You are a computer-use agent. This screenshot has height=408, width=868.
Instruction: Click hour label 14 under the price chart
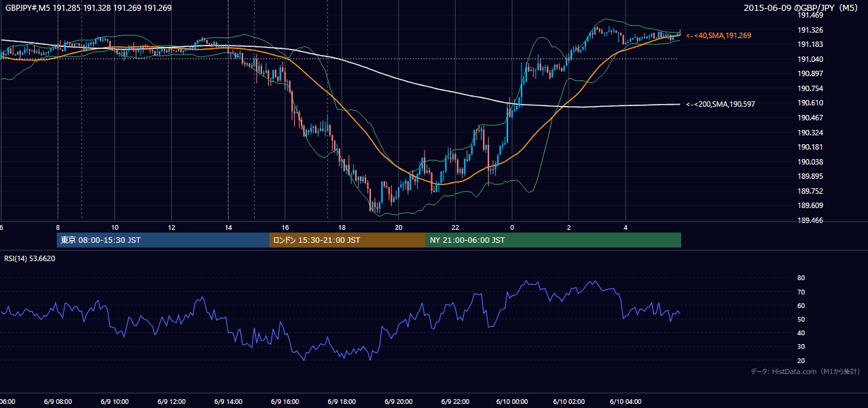point(228,227)
